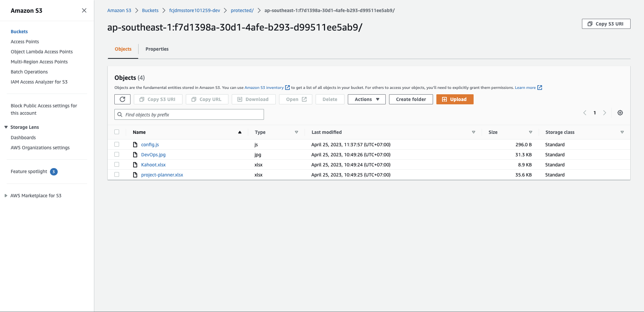This screenshot has width=644, height=312.
Task: Open the config.js object link
Action: (150, 145)
